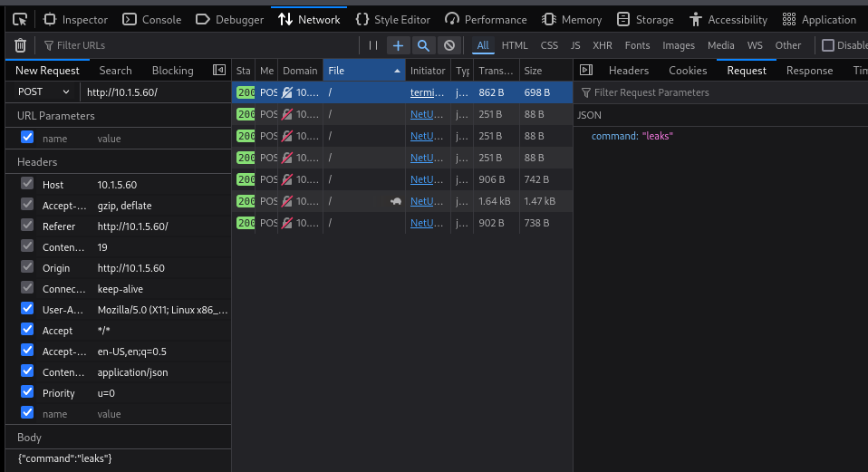Filter requests by XHR type

(602, 45)
